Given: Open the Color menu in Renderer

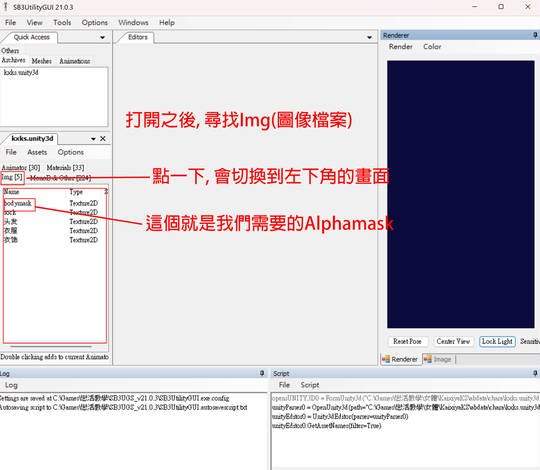Looking at the screenshot, I should pyautogui.click(x=432, y=46).
